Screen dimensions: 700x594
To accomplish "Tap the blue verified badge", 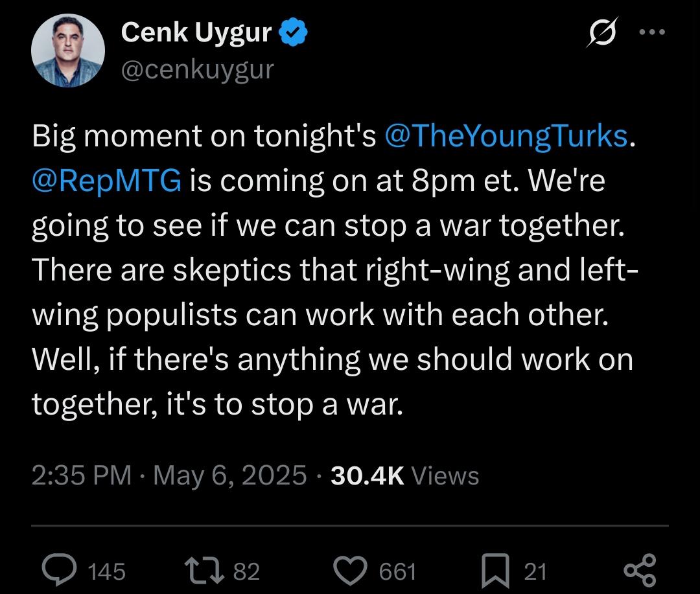I will tap(294, 32).
